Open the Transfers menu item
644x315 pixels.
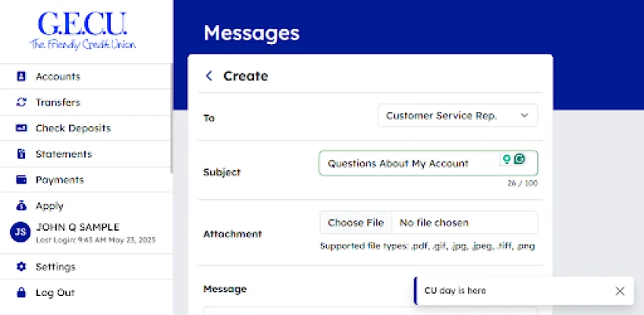tap(57, 102)
